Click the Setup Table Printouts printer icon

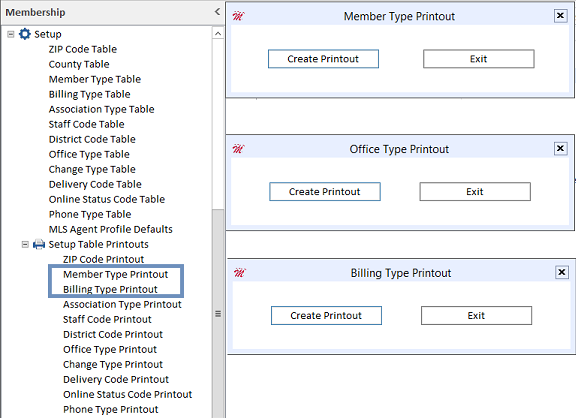pyautogui.click(x=39, y=244)
